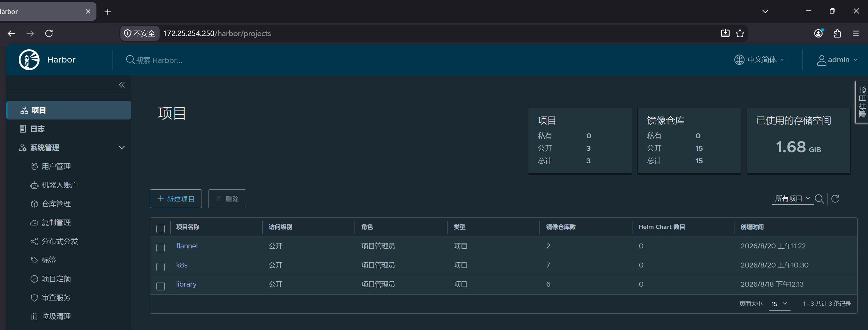Select all projects with header checkbox
868x330 pixels.
[161, 229]
